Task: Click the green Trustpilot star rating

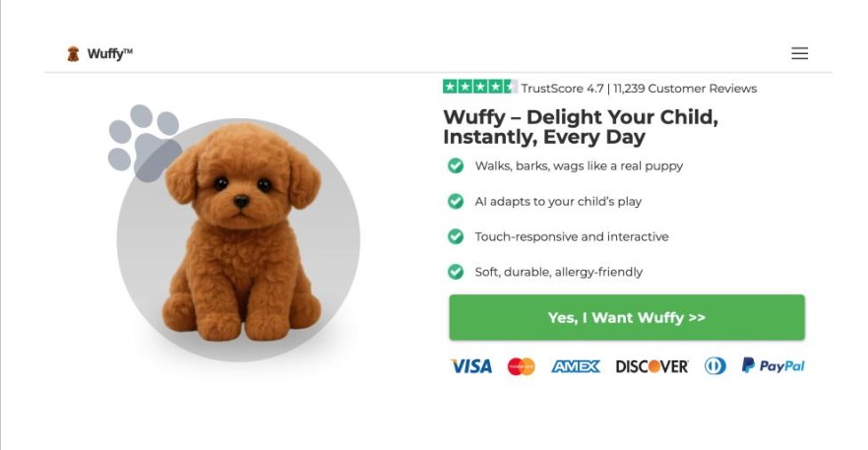Action: pos(479,87)
